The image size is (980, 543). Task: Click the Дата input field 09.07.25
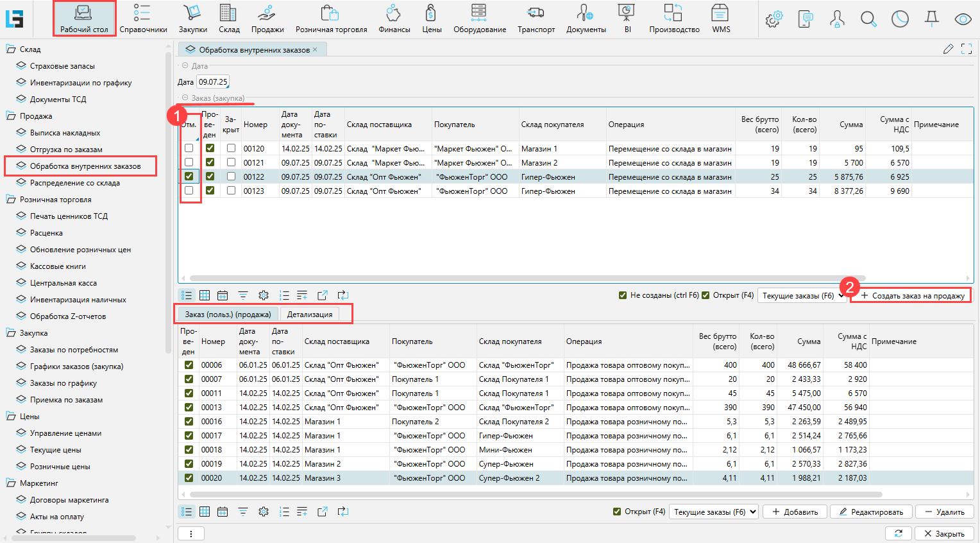coord(212,82)
